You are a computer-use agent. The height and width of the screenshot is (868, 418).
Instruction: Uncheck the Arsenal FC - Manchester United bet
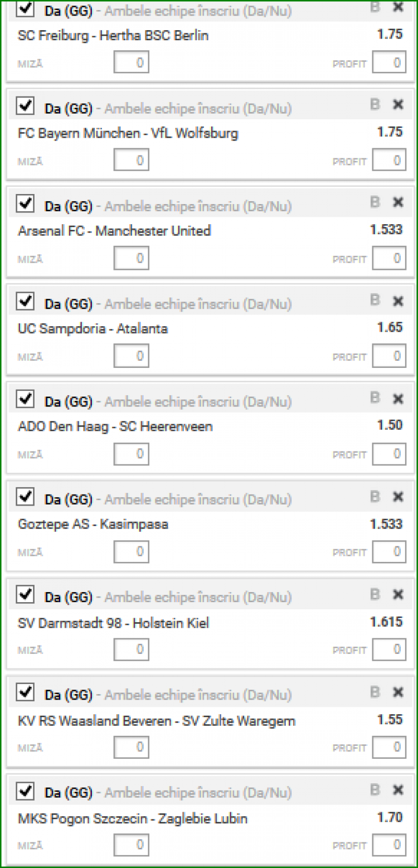pos(26,203)
